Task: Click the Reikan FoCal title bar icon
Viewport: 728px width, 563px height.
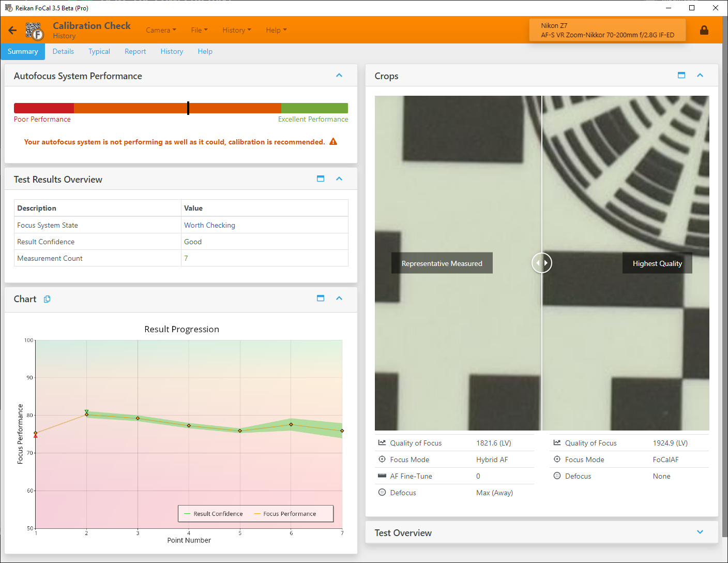Action: coord(8,8)
